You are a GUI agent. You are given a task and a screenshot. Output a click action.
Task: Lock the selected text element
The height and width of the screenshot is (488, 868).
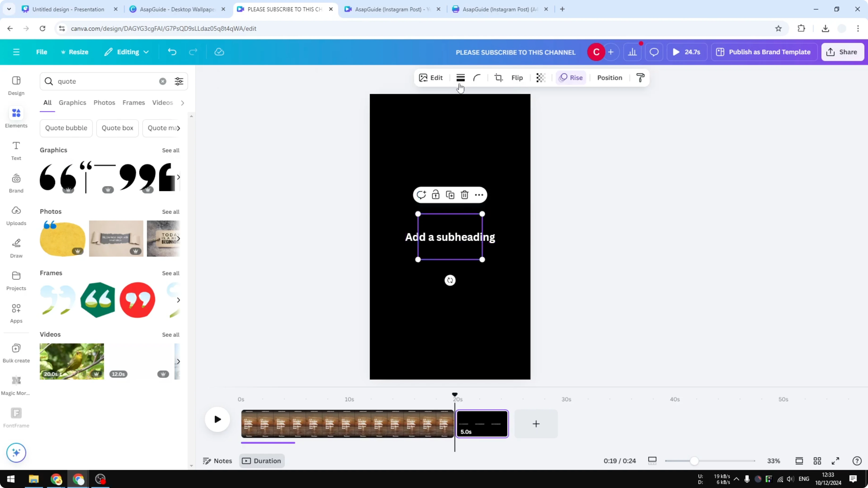click(x=435, y=195)
